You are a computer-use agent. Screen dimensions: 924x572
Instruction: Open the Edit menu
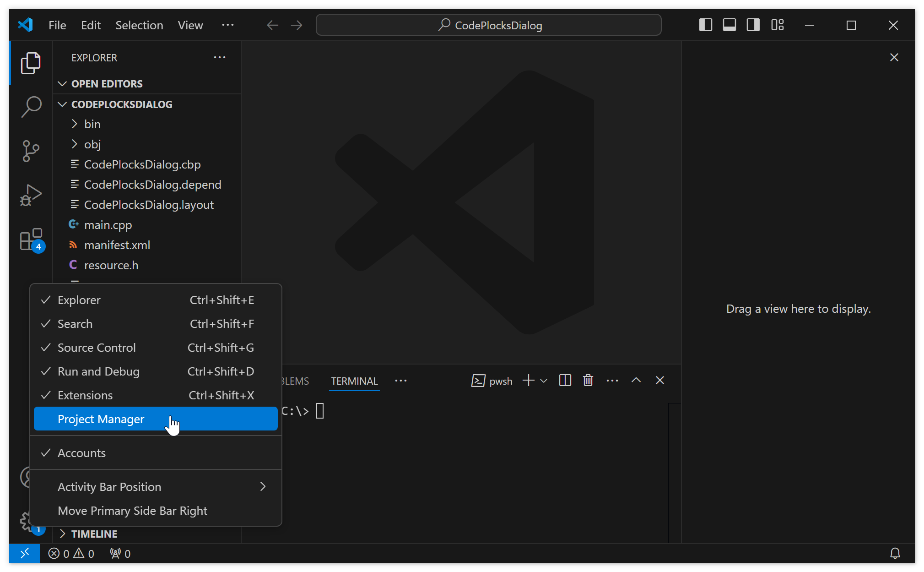91,25
